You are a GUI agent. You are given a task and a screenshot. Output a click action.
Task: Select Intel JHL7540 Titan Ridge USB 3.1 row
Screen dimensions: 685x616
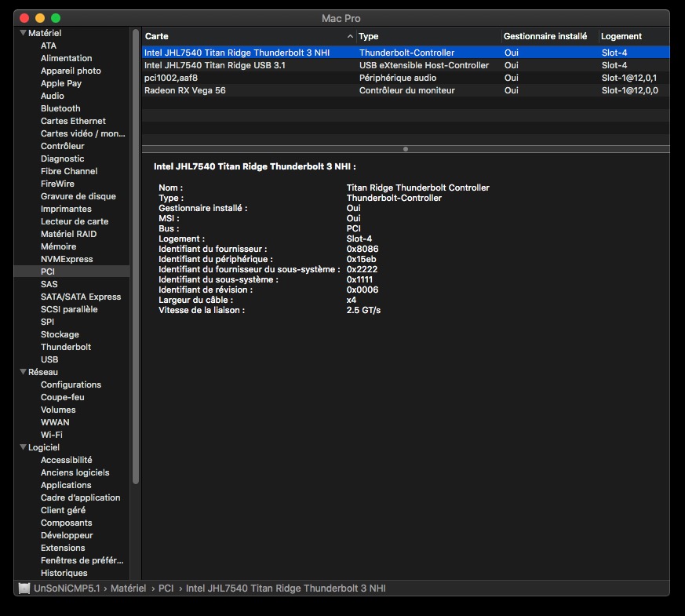406,65
